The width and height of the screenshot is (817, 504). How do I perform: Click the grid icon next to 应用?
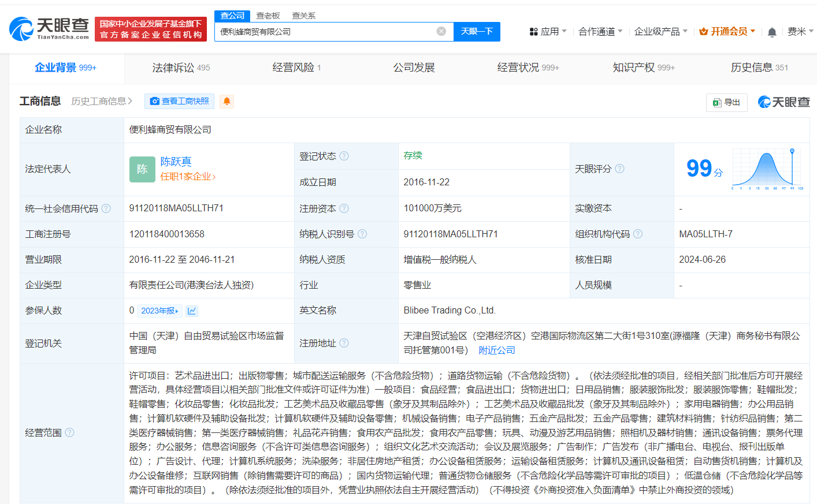click(533, 31)
